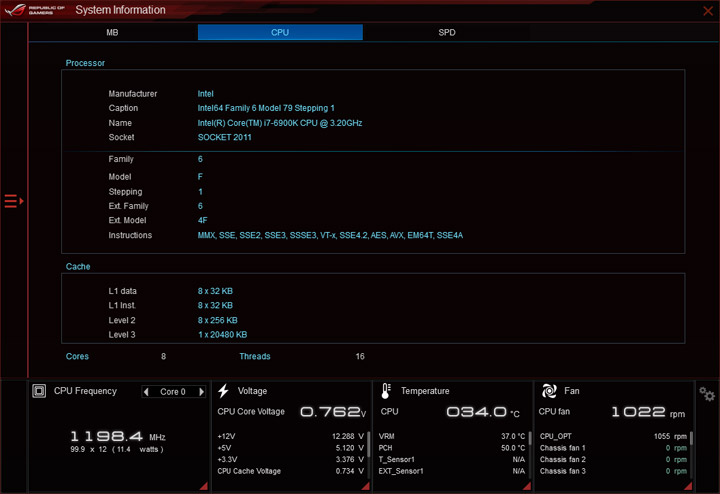Image resolution: width=720 pixels, height=494 pixels.
Task: Click the Manufacturer Intel value
Action: [x=206, y=94]
